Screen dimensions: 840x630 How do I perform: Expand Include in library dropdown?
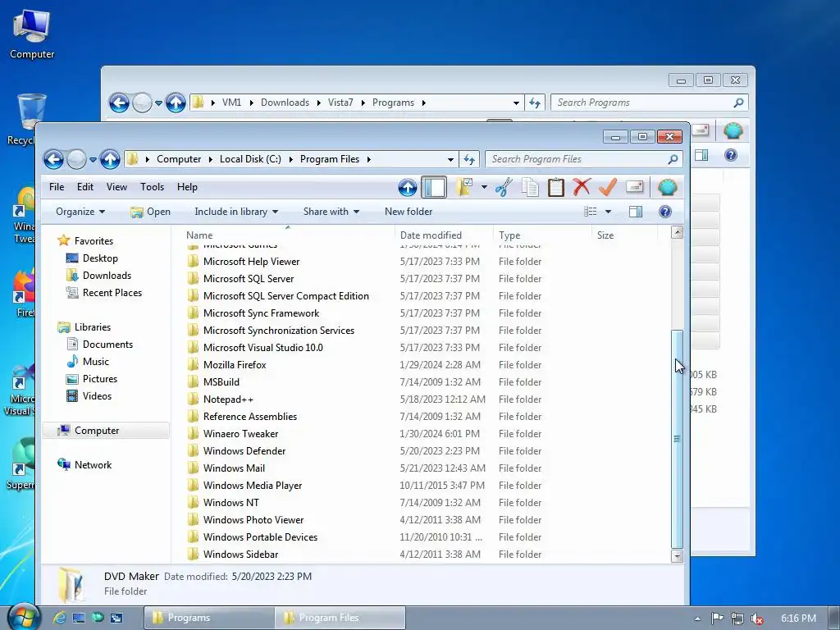(236, 212)
